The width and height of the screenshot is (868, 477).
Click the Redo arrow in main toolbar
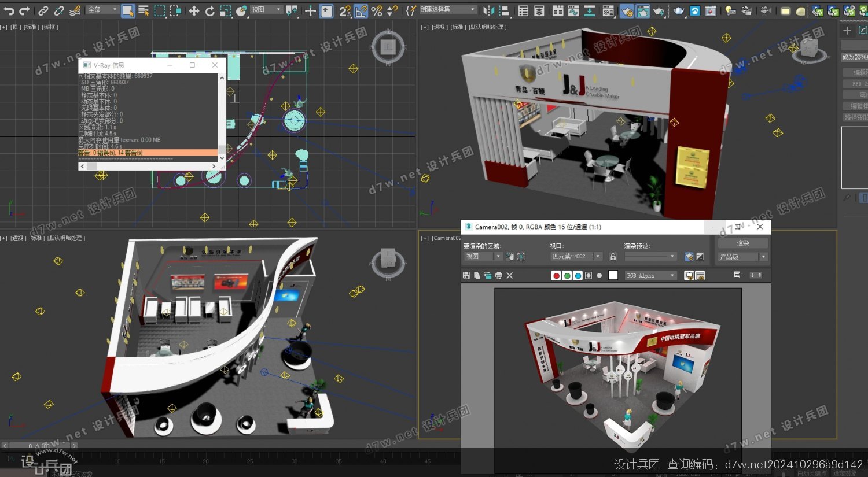[x=24, y=11]
